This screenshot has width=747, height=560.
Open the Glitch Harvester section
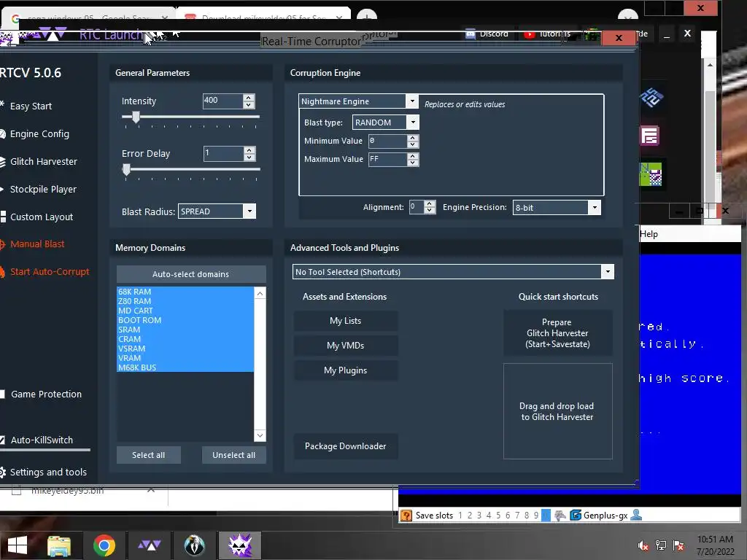(x=43, y=161)
